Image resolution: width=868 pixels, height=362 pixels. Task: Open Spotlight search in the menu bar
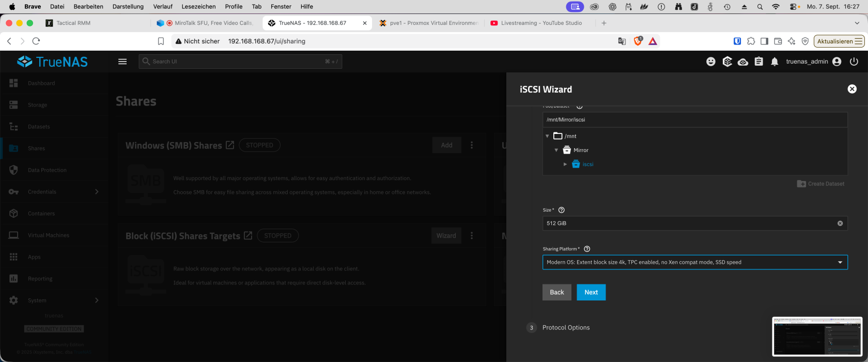(x=760, y=7)
